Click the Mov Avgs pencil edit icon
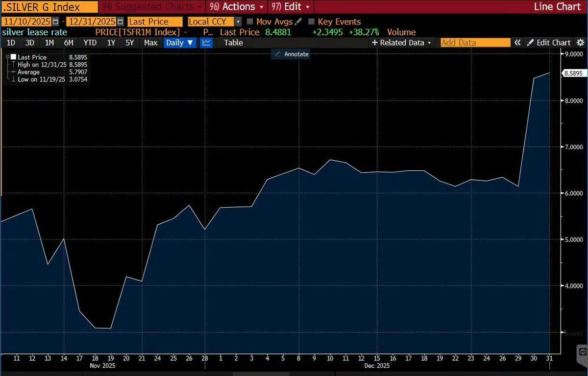Viewport: 588px width, 376px height. coord(298,22)
